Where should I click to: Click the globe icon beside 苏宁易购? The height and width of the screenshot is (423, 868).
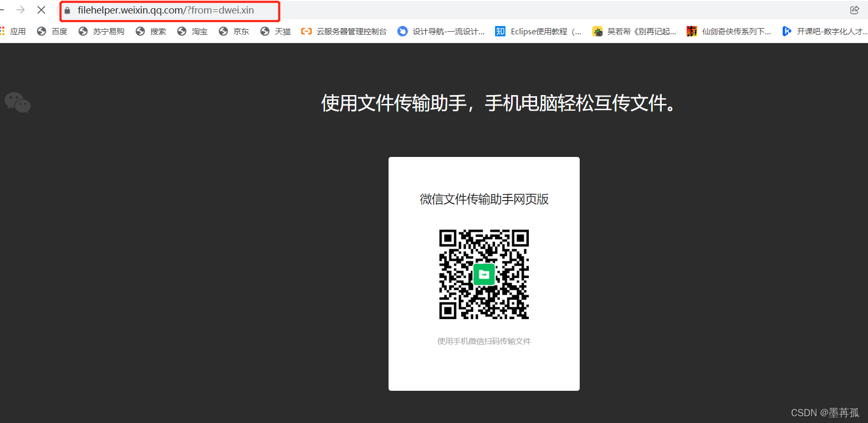point(83,31)
